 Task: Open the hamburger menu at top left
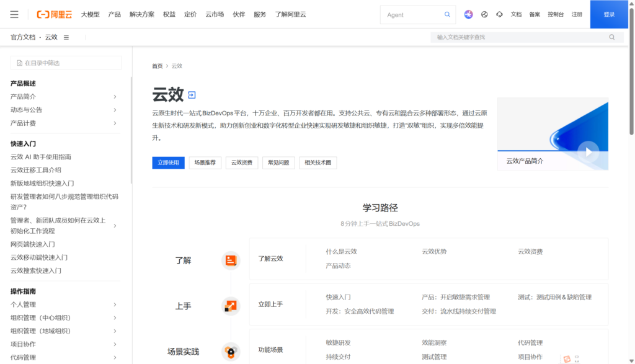(x=14, y=15)
